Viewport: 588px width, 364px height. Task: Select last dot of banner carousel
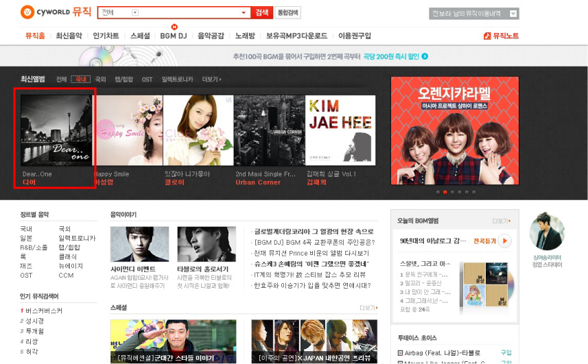click(474, 192)
